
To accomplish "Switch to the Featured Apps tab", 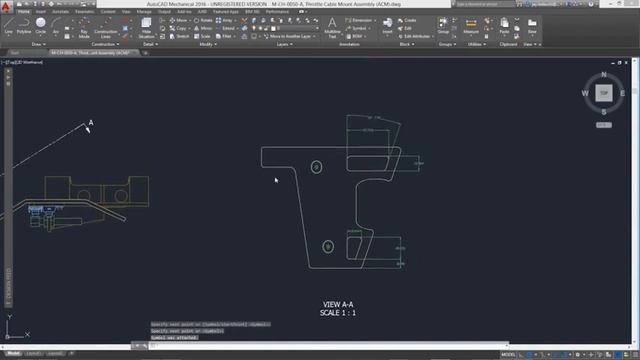I will point(226,11).
